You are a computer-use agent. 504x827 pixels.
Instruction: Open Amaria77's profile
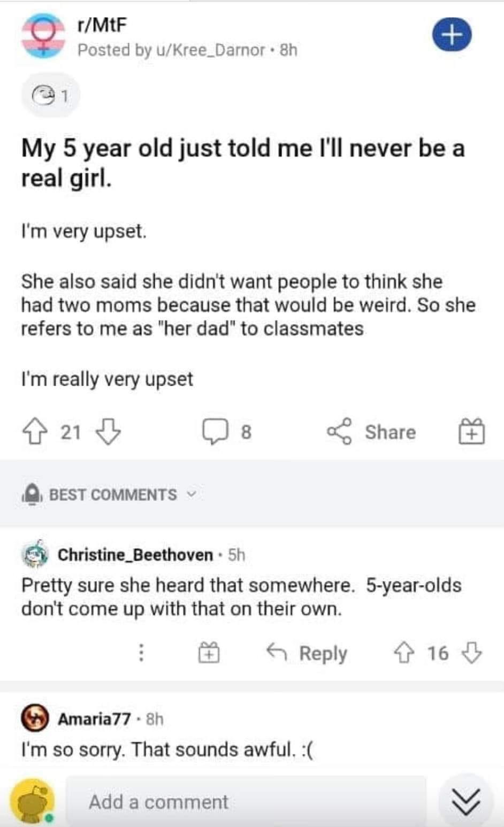(x=94, y=719)
